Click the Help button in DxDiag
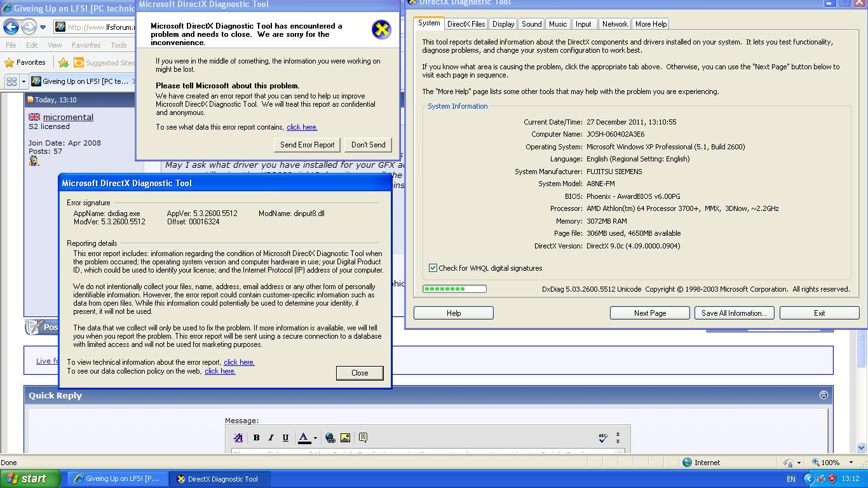This screenshot has width=868, height=488. [454, 313]
